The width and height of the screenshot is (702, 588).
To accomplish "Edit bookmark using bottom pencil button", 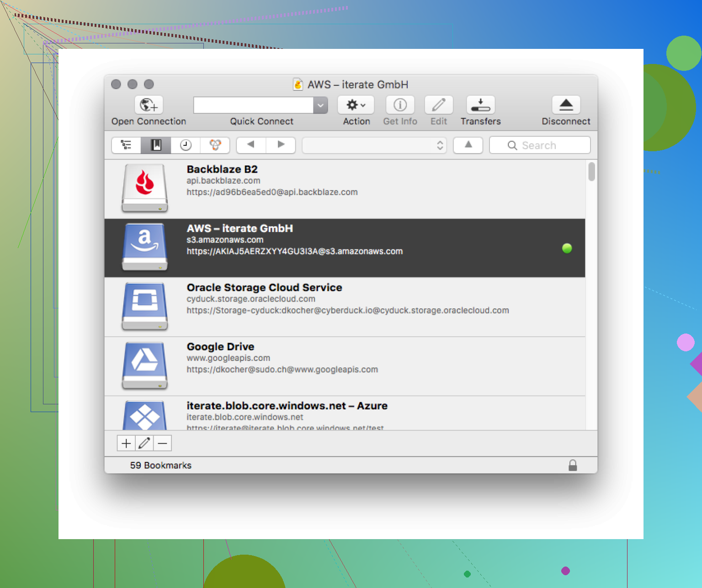I will click(144, 443).
